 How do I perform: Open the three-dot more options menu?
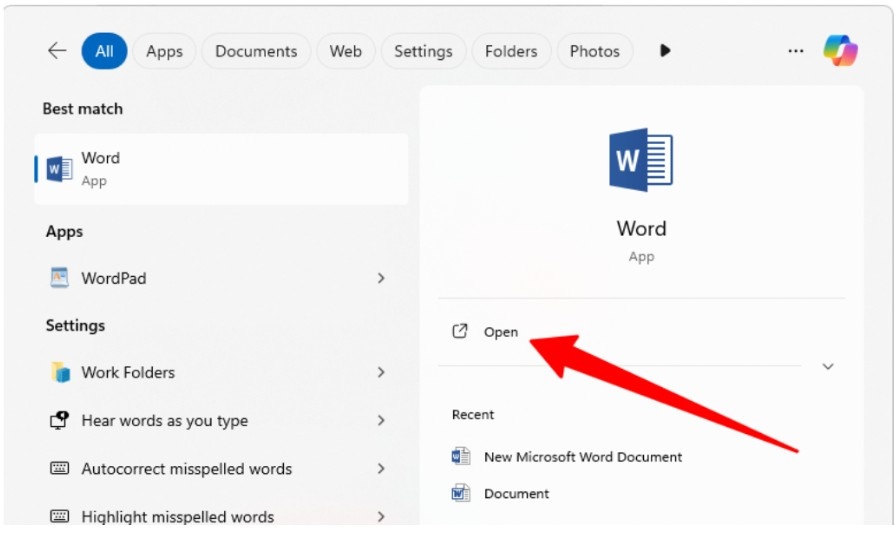pos(795,51)
